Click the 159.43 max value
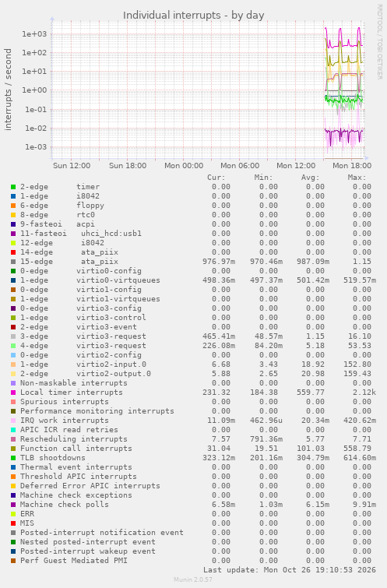387x588 pixels. (x=357, y=374)
